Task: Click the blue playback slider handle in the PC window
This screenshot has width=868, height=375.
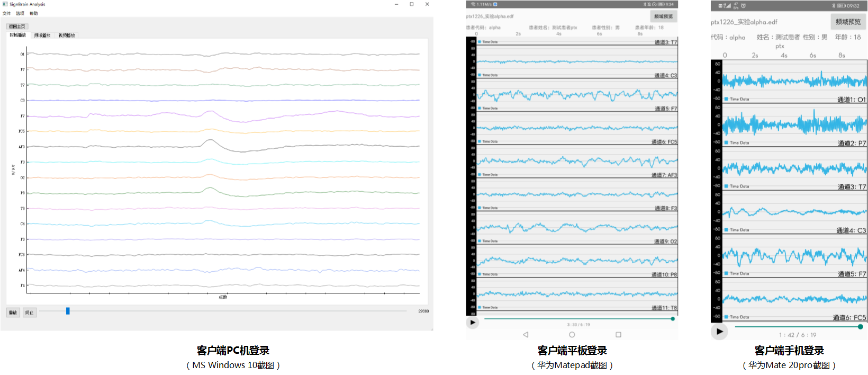Action: click(68, 311)
